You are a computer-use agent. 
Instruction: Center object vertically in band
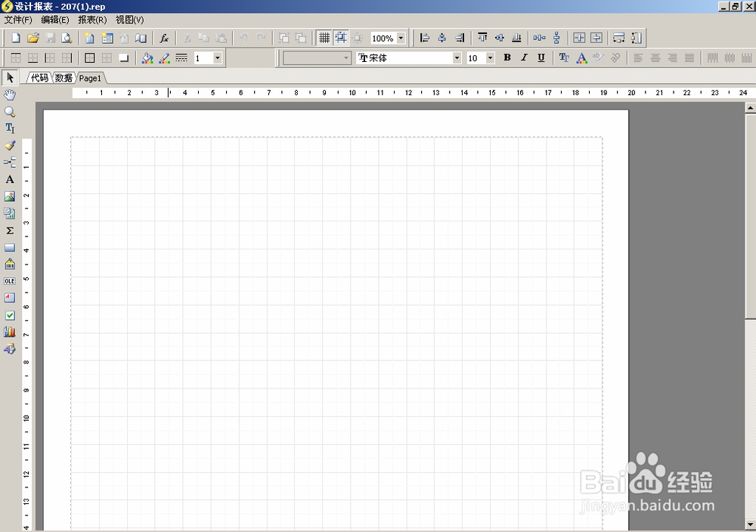[596, 38]
